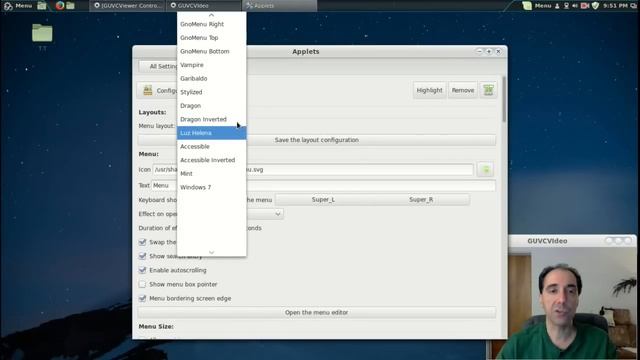This screenshot has height=360, width=640.
Task: Click the icon path input field
Action: click(313, 170)
